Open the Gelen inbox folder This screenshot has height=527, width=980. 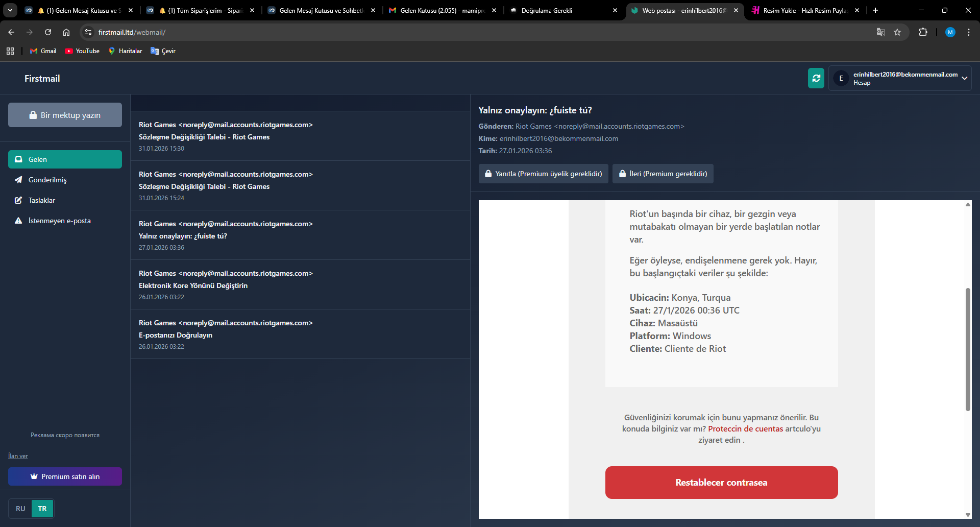pos(65,159)
